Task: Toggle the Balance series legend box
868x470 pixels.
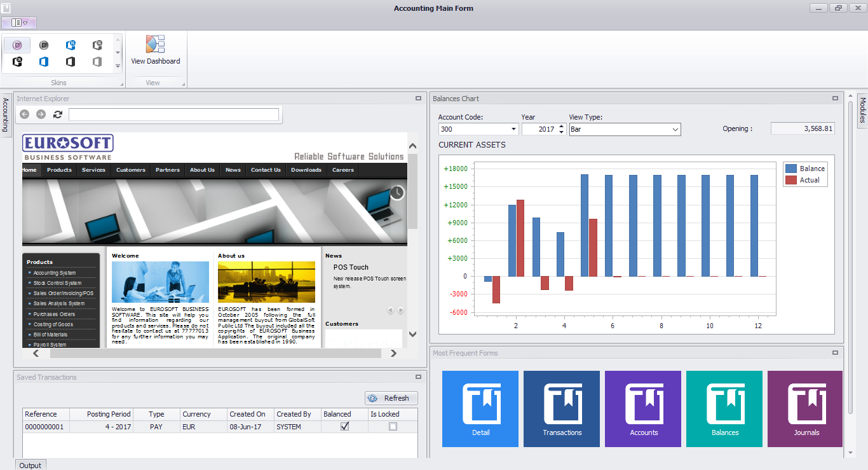Action: coord(791,169)
